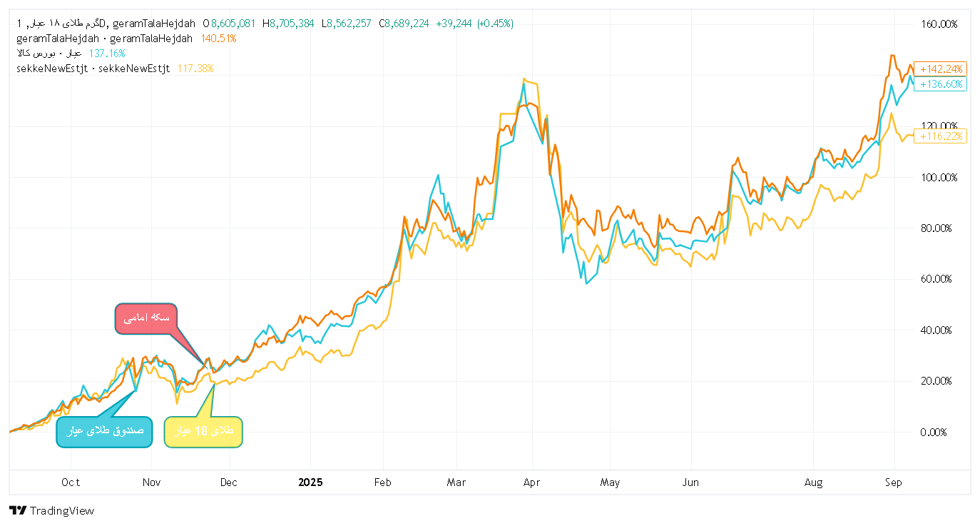Click the Oct label on time axis
This screenshot has width=980, height=526.
click(x=71, y=482)
